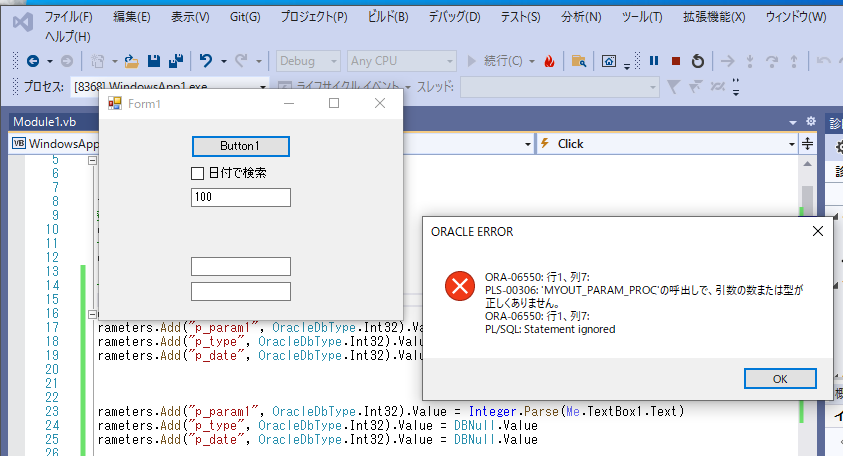Click the Open File folder icon
The height and width of the screenshot is (456, 843).
[x=132, y=61]
